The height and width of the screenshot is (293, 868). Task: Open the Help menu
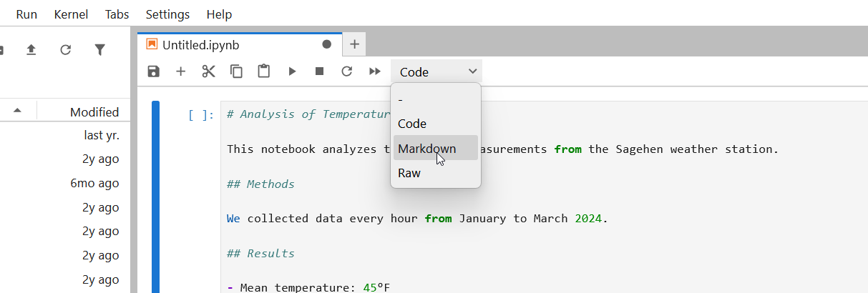[x=219, y=14]
